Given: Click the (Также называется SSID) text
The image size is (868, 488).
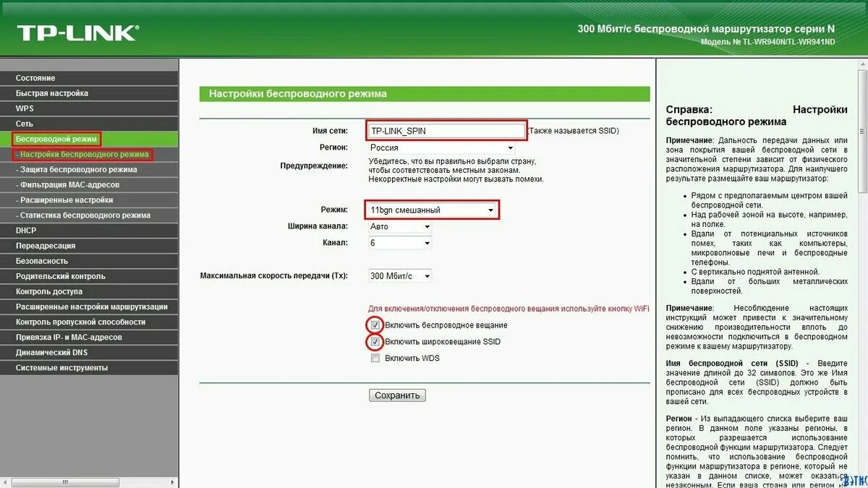Looking at the screenshot, I should click(x=573, y=131).
